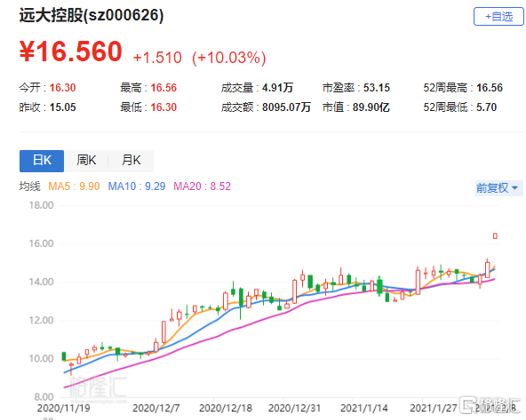
Task: Select y-axis label 16.00
Action: (x=41, y=243)
